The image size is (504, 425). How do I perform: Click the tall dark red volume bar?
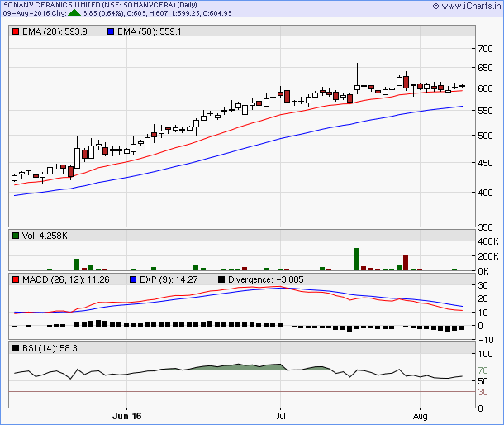[406, 263]
